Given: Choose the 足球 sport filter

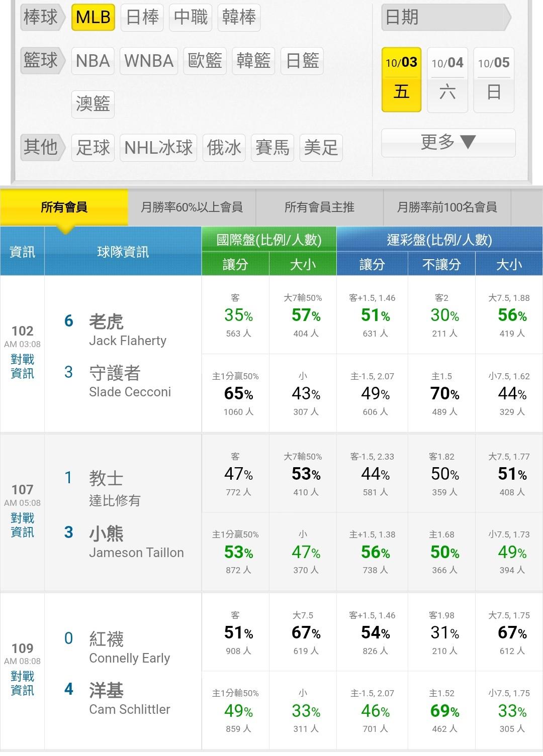Looking at the screenshot, I should point(93,148).
